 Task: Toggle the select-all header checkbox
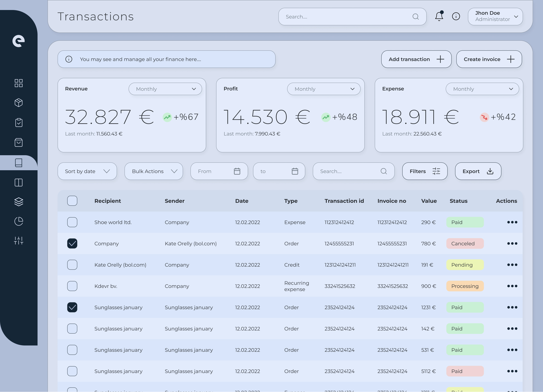[x=72, y=201]
